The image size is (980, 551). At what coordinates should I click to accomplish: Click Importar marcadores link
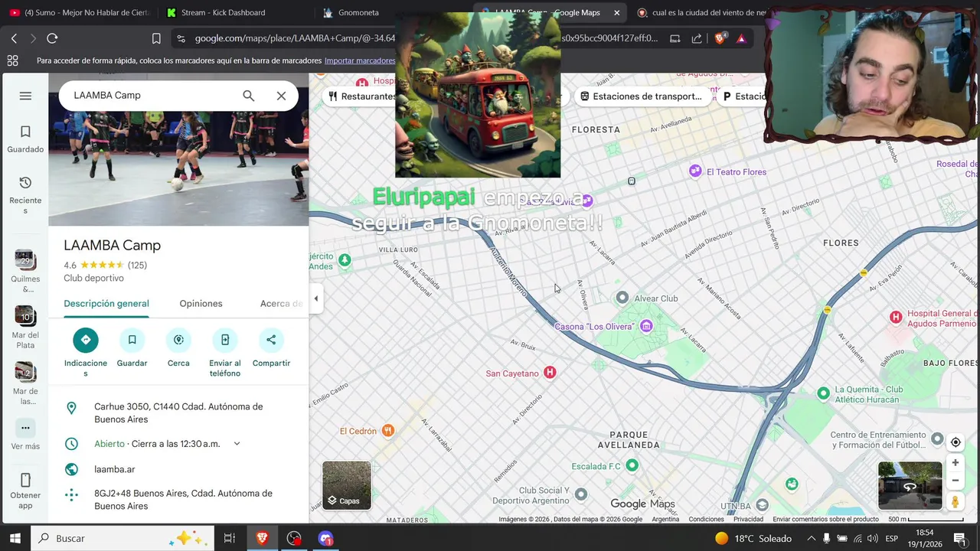pyautogui.click(x=360, y=60)
